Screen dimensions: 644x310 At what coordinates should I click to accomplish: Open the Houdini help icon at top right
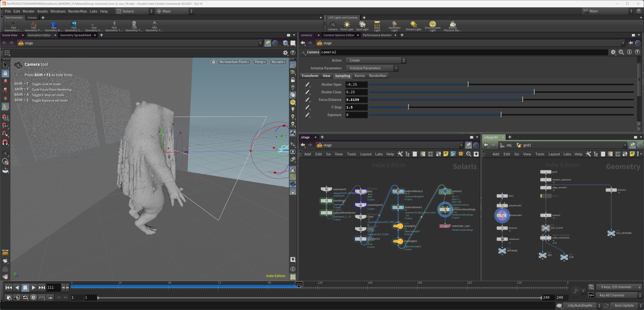click(x=639, y=11)
